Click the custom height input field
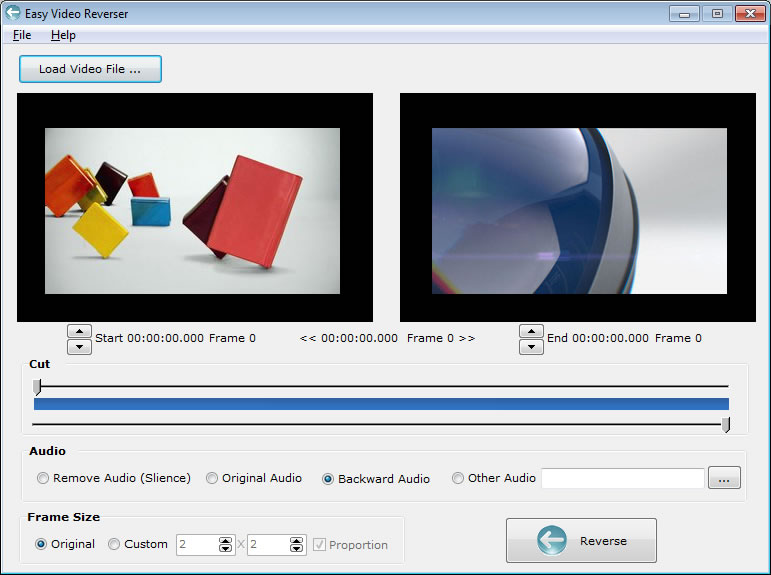 (x=268, y=545)
